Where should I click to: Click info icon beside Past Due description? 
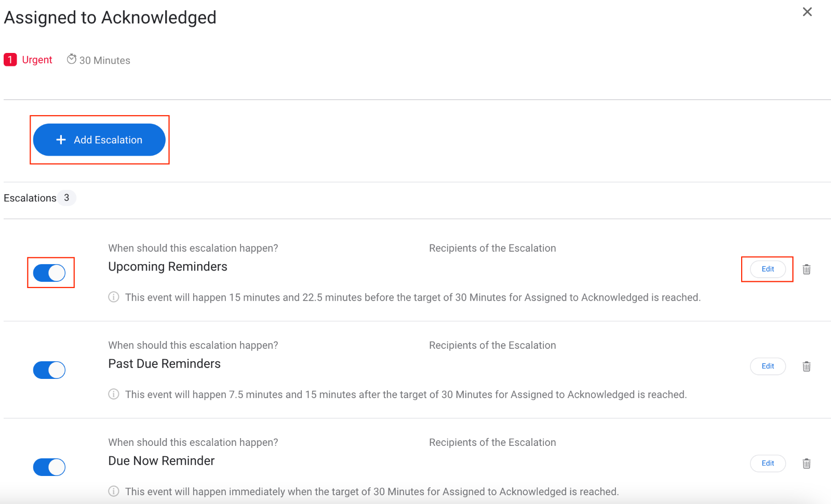114,394
